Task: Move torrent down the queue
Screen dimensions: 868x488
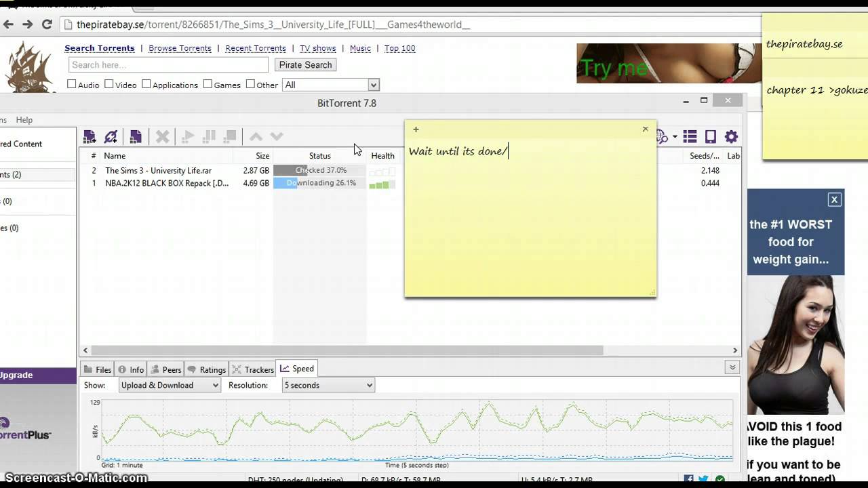Action: 277,137
